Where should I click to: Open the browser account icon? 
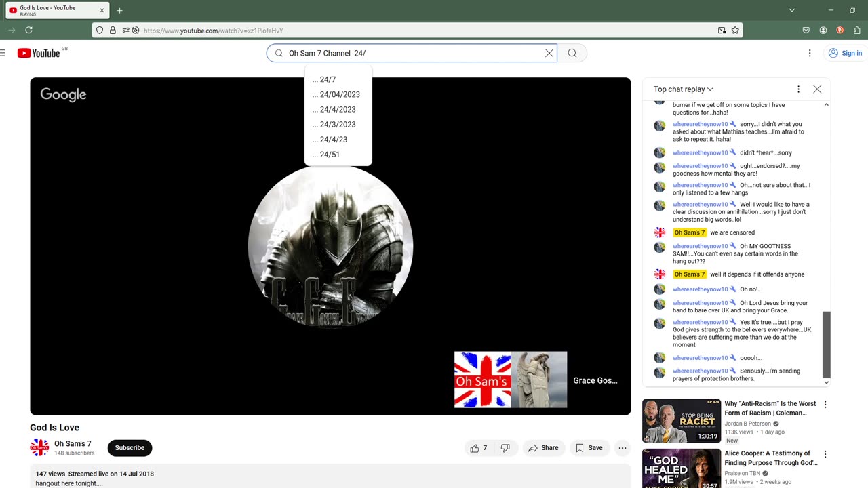tap(823, 30)
